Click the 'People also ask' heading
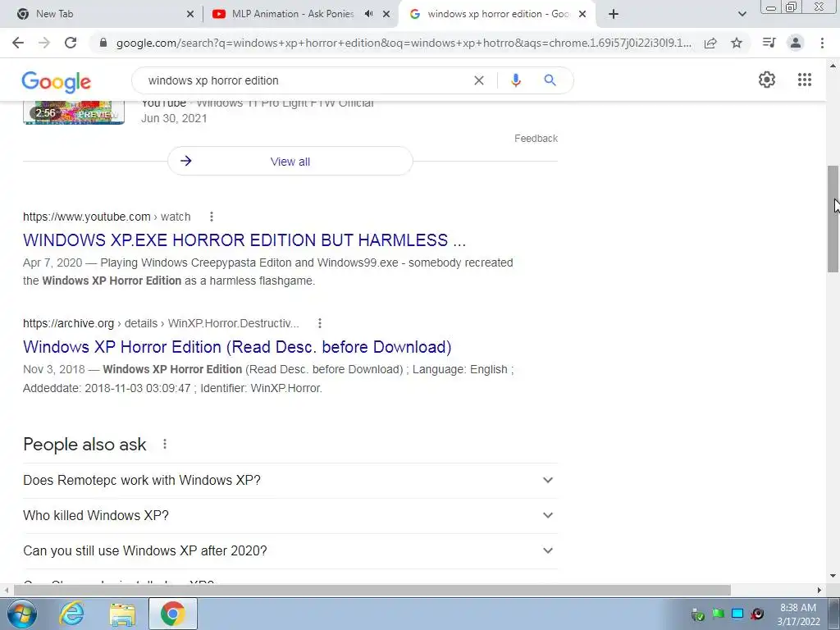840x630 pixels. coord(84,445)
